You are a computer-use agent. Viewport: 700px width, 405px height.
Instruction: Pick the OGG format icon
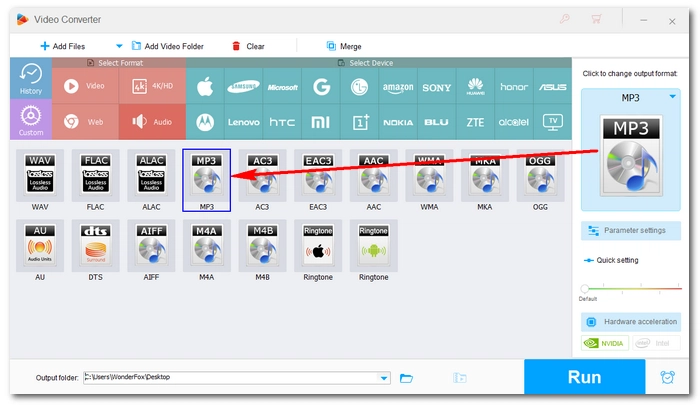(x=540, y=175)
